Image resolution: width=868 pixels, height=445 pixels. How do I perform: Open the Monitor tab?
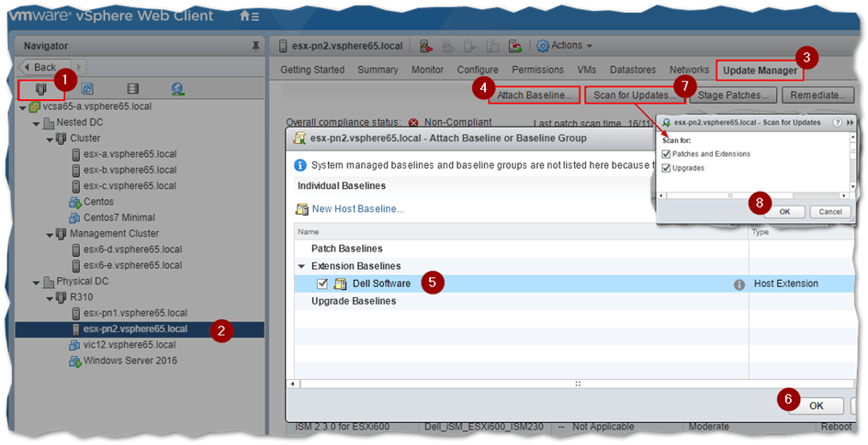[x=427, y=70]
